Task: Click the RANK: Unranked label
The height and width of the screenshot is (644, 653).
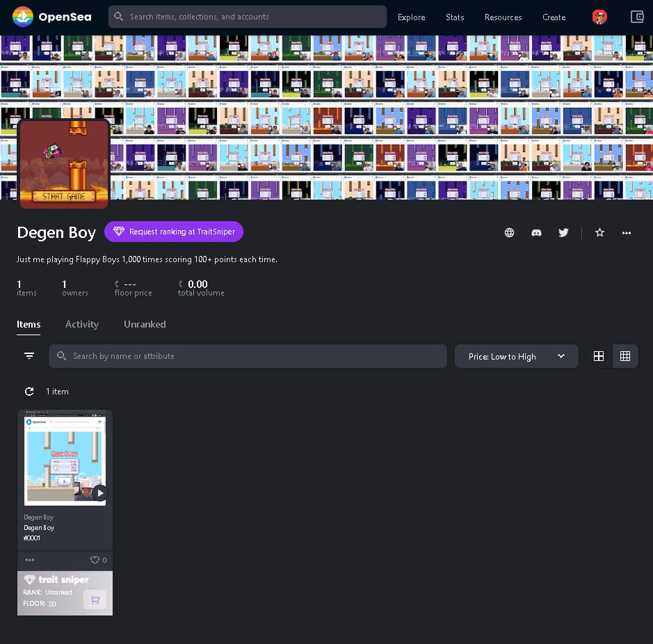Action: coord(47,593)
